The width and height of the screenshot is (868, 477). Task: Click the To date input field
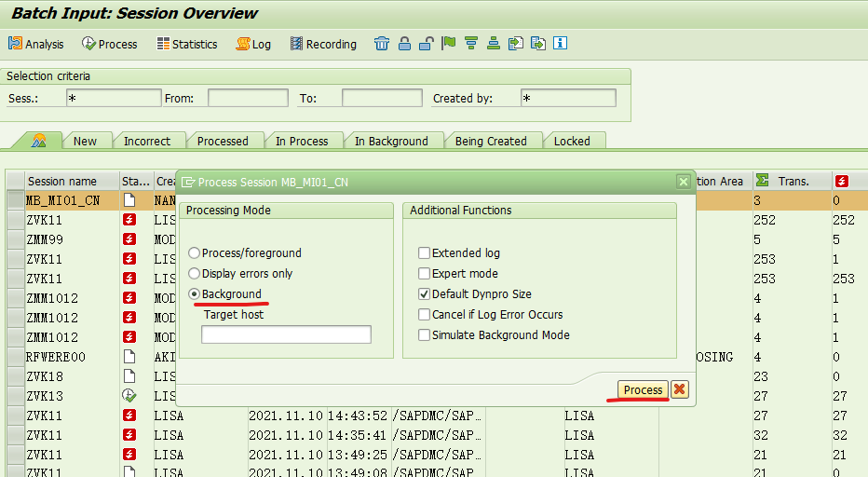382,98
